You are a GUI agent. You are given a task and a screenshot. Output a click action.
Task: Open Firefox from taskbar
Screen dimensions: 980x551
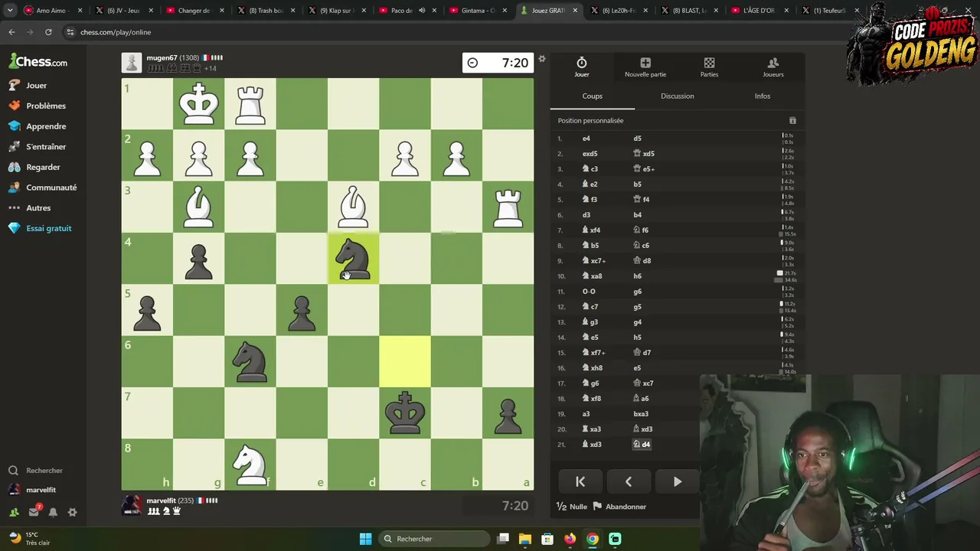[570, 539]
